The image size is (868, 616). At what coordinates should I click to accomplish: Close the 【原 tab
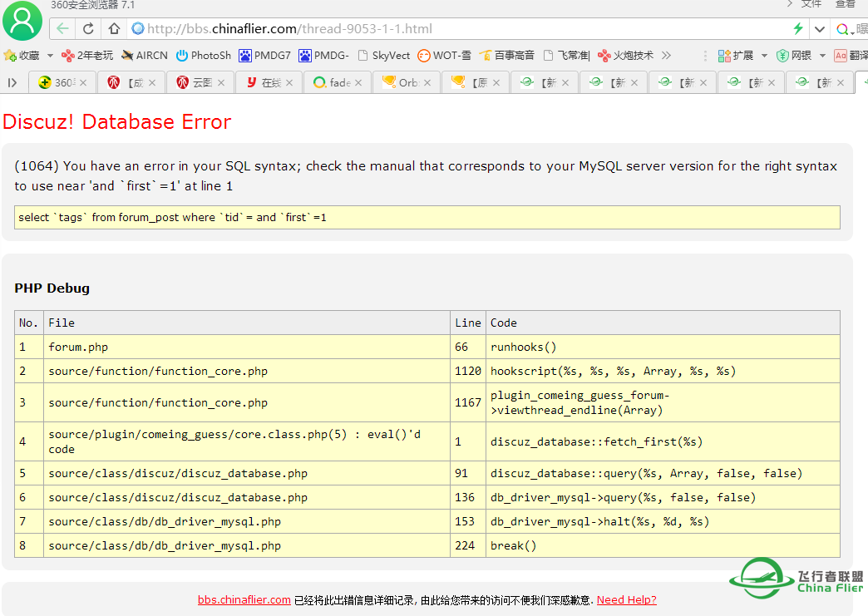tap(496, 82)
